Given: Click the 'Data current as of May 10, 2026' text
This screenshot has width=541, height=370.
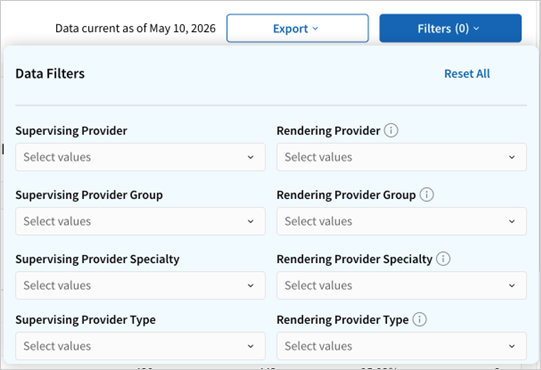Looking at the screenshot, I should point(135,28).
